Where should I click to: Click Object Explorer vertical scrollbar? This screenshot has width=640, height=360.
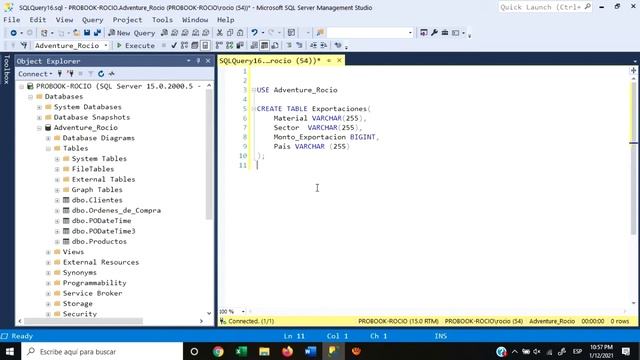pos(209,155)
